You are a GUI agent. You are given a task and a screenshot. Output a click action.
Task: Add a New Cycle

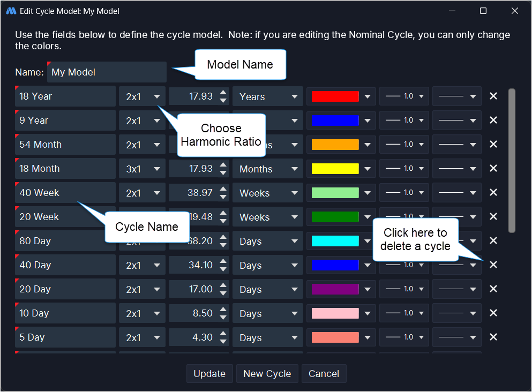point(267,374)
